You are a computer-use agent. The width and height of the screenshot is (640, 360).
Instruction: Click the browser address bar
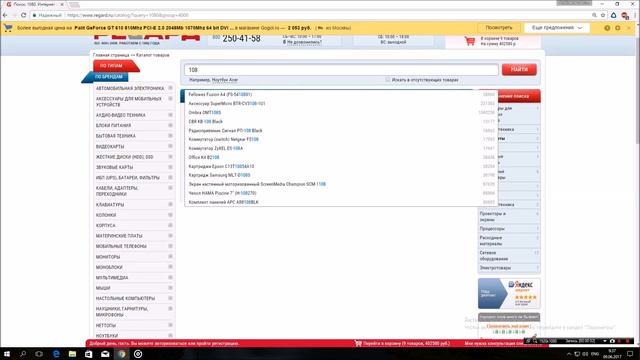point(310,15)
